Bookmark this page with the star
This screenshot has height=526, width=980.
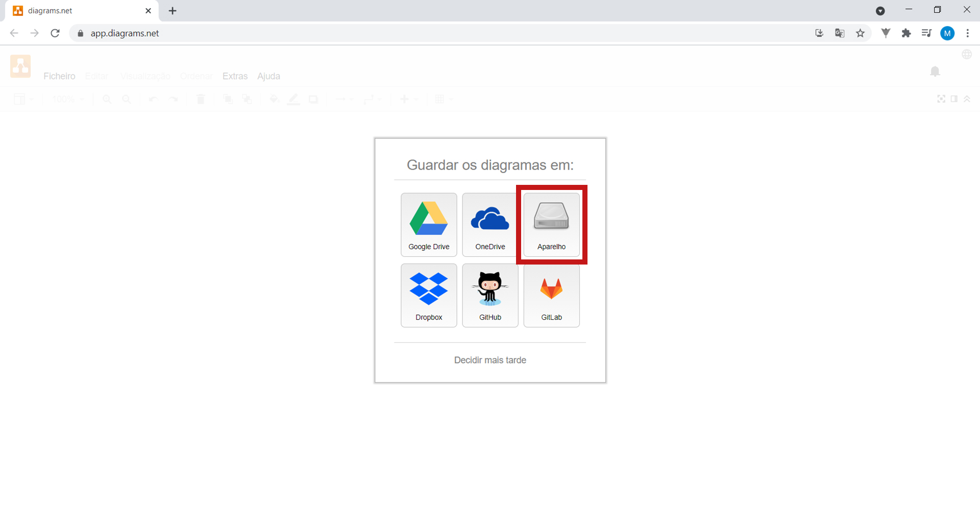861,33
